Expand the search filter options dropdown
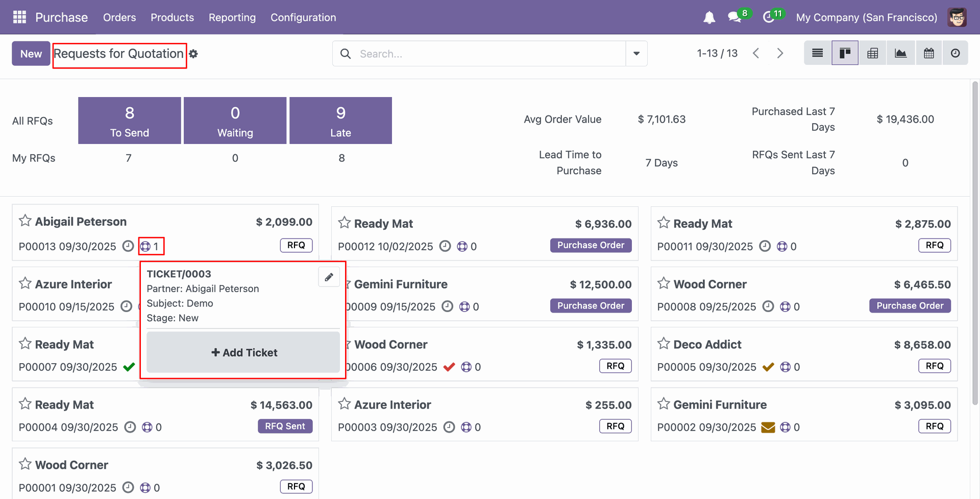Image resolution: width=980 pixels, height=499 pixels. pos(636,54)
